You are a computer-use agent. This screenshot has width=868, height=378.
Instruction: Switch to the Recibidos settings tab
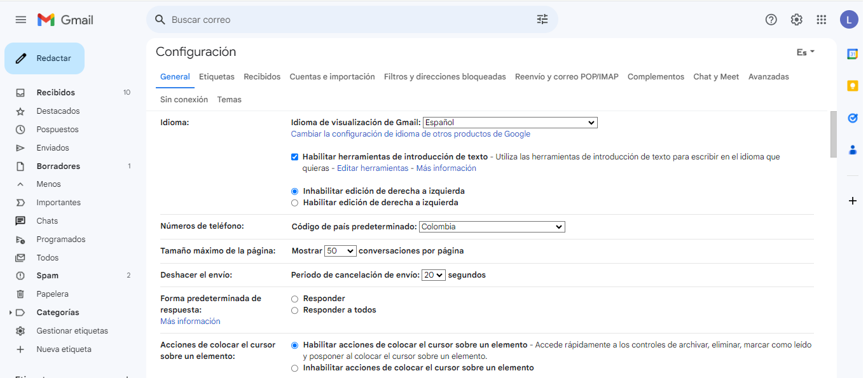[x=262, y=77]
